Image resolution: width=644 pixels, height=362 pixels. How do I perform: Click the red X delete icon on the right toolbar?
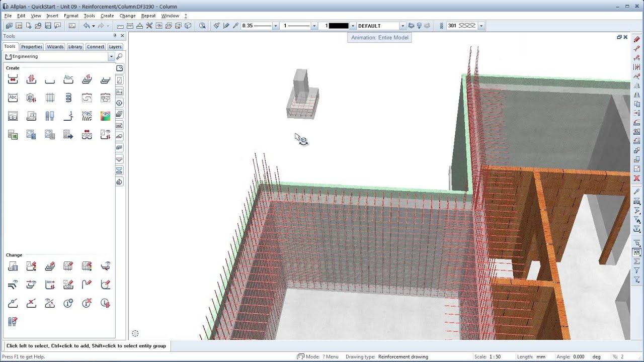click(x=637, y=178)
